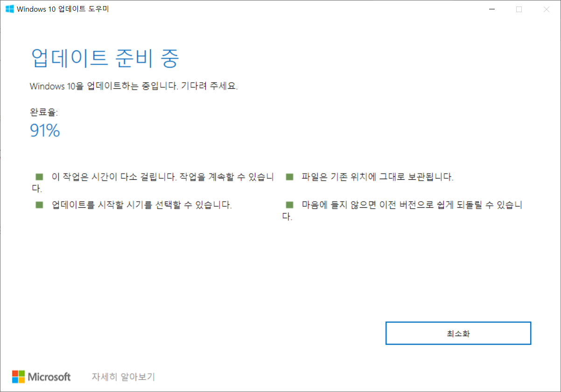Click green bullet beside '파일은 기존 위치에'
This screenshot has width=561, height=392.
click(289, 177)
